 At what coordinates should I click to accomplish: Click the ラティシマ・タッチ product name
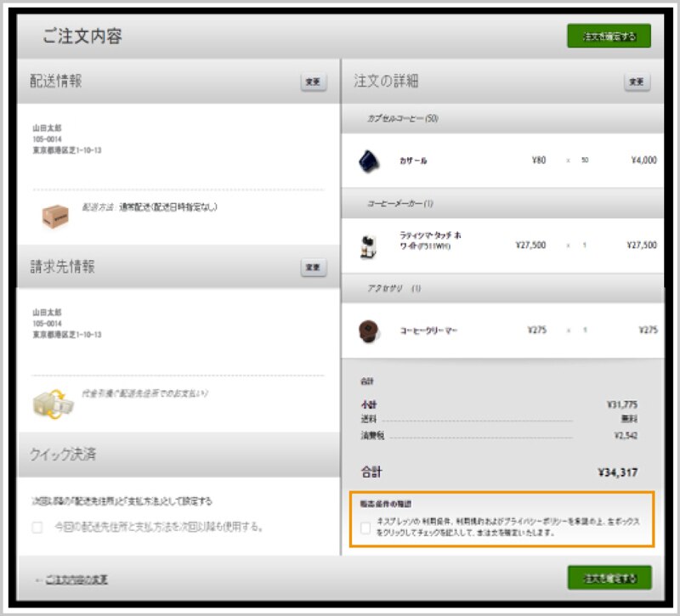click(x=430, y=240)
